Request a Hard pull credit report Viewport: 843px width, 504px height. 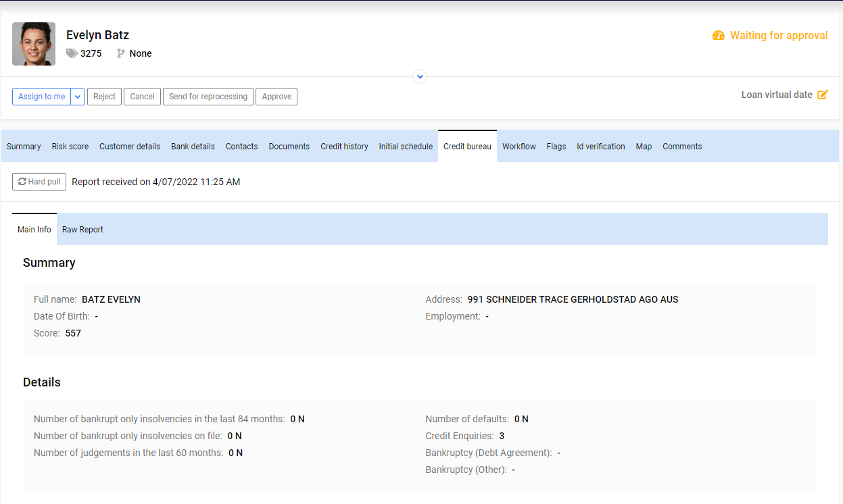(39, 182)
